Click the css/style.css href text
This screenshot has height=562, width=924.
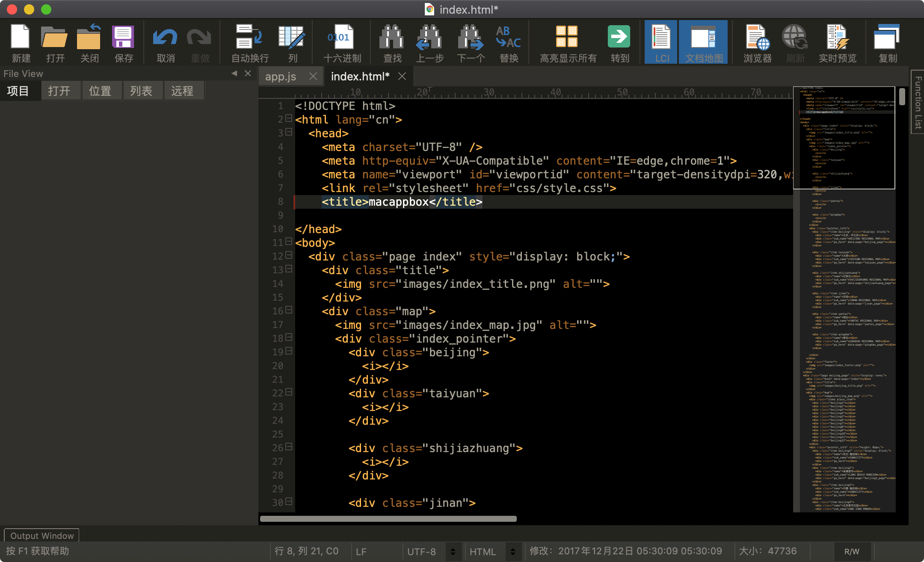560,188
